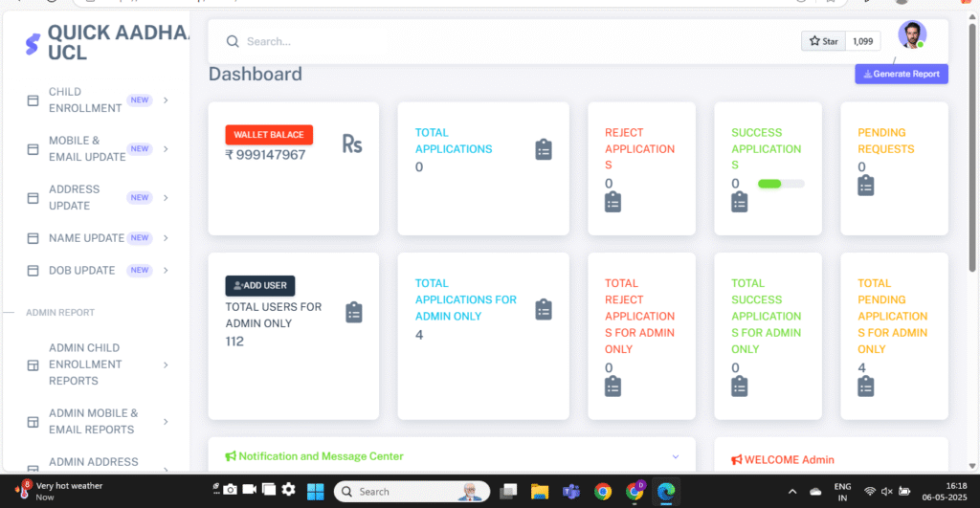Click clipboard icon on Total Success Admin card
The image size is (980, 508).
740,387
